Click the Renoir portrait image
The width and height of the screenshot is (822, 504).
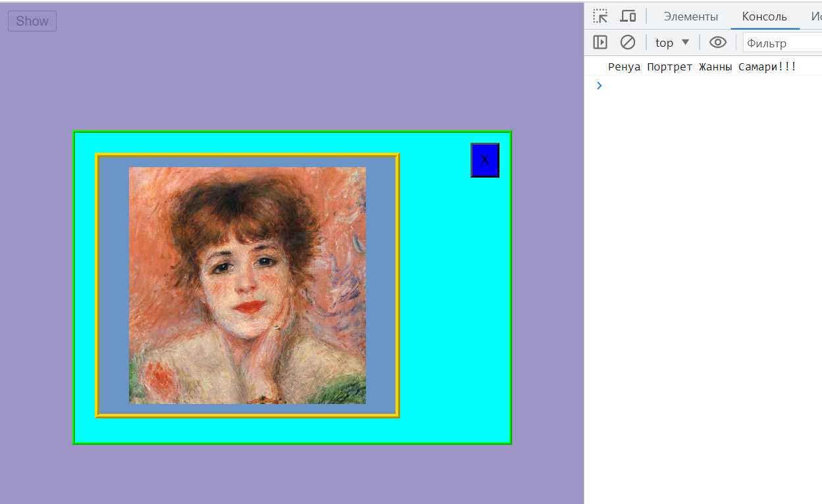(x=247, y=285)
